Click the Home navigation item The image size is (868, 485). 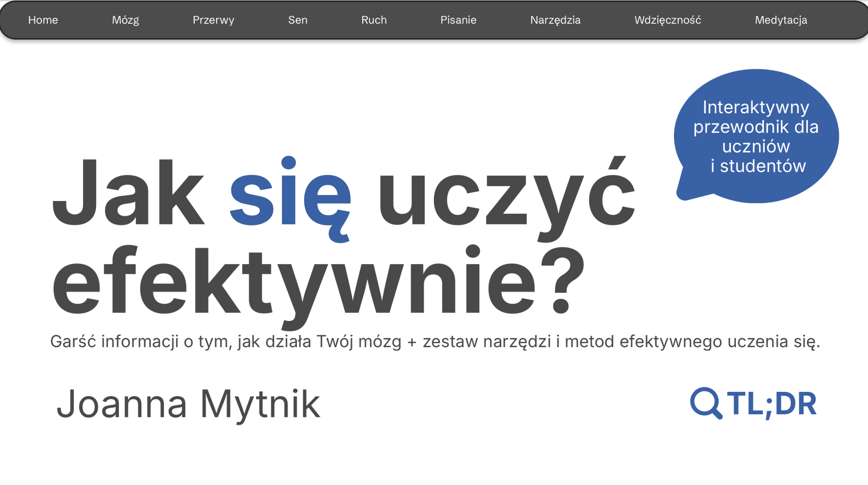pyautogui.click(x=43, y=20)
